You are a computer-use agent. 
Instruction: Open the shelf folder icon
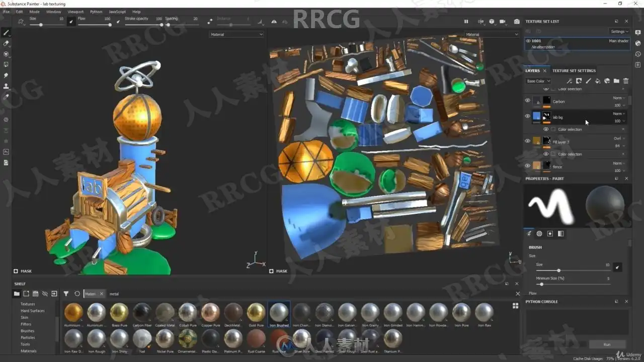click(17, 294)
